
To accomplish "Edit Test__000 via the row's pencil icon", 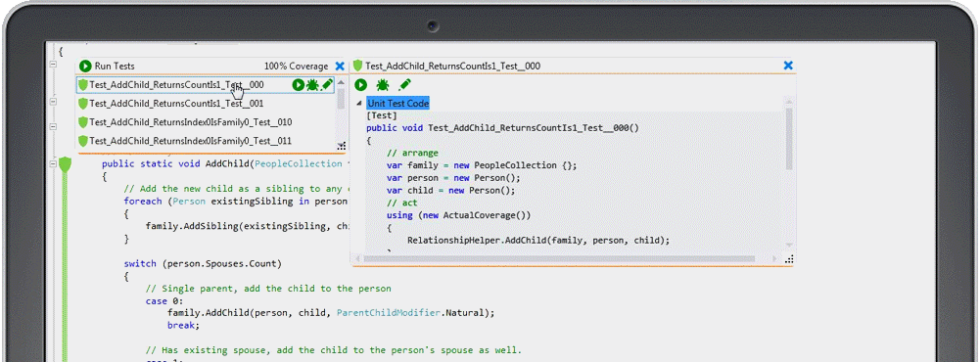I will [326, 85].
